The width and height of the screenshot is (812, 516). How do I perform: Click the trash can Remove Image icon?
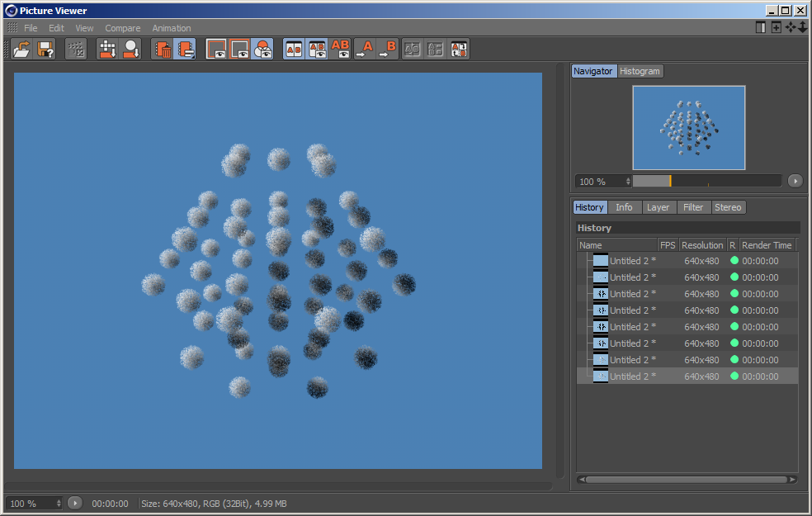pyautogui.click(x=163, y=50)
